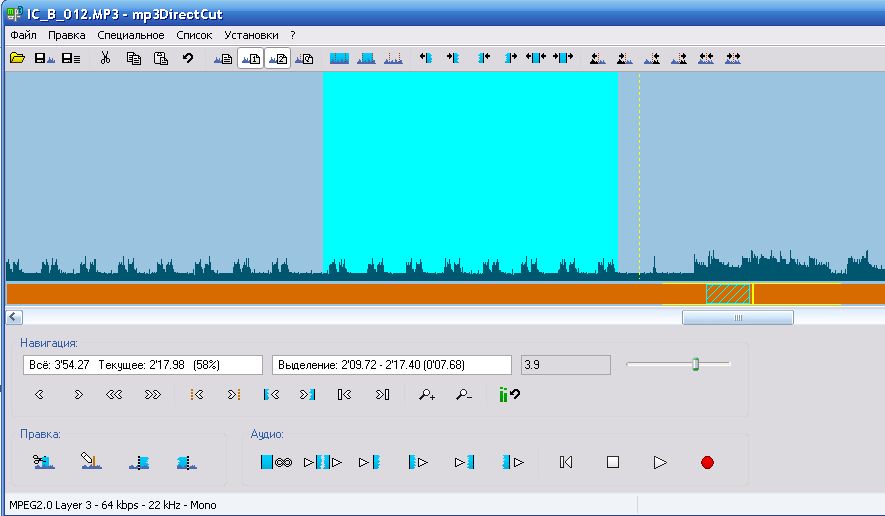
Task: Open the Файл menu
Action: (x=23, y=35)
